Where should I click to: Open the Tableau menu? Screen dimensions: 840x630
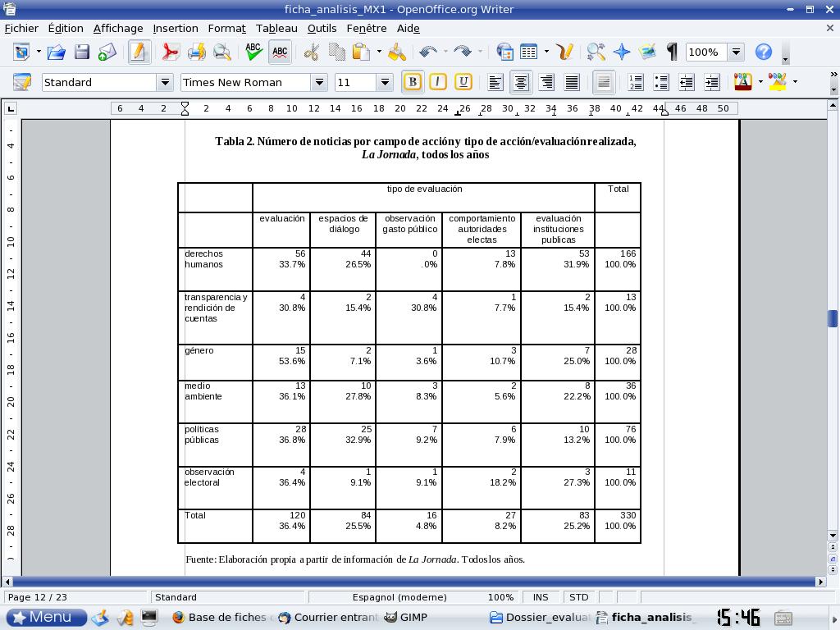(x=276, y=28)
